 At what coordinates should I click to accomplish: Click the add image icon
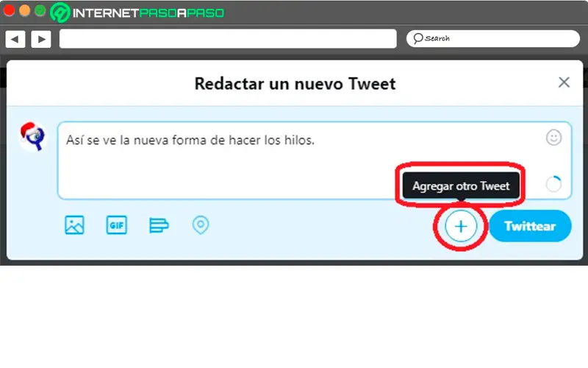click(x=74, y=225)
